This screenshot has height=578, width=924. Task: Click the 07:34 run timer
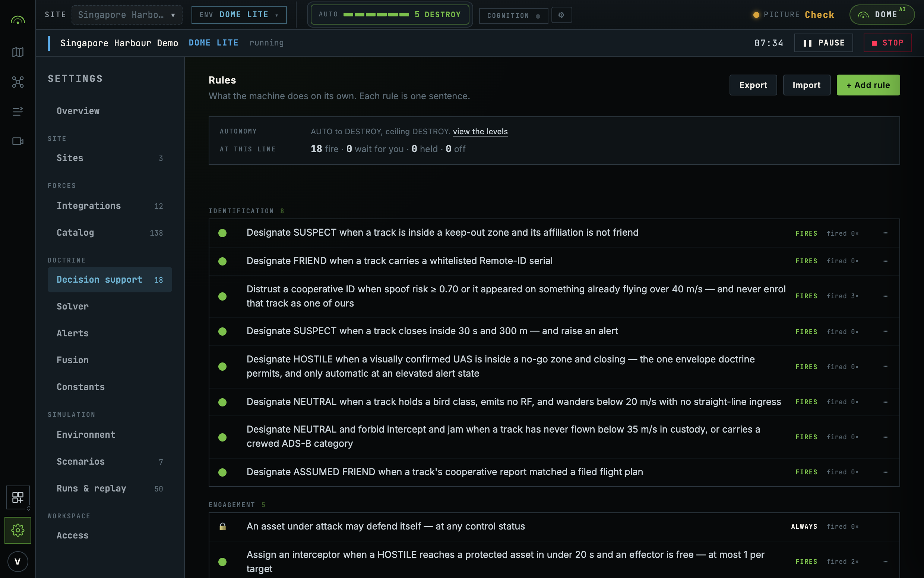pyautogui.click(x=769, y=43)
